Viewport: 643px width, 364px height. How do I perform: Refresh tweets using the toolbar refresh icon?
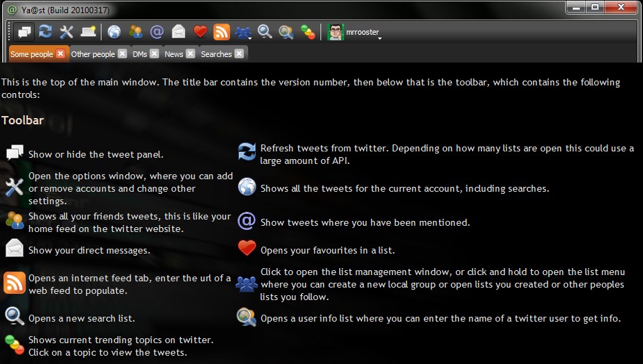(x=45, y=31)
